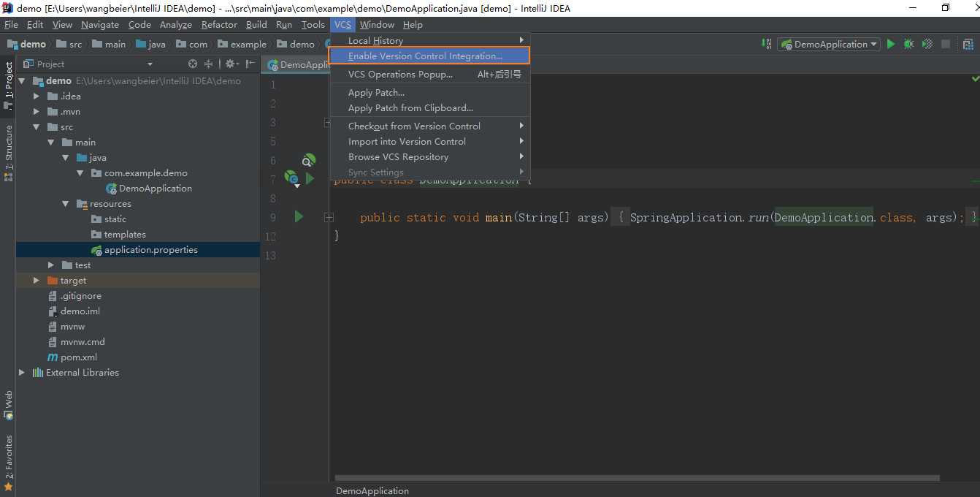The height and width of the screenshot is (497, 980).
Task: Switch to the DemoApplication editor tab
Action: [299, 65]
